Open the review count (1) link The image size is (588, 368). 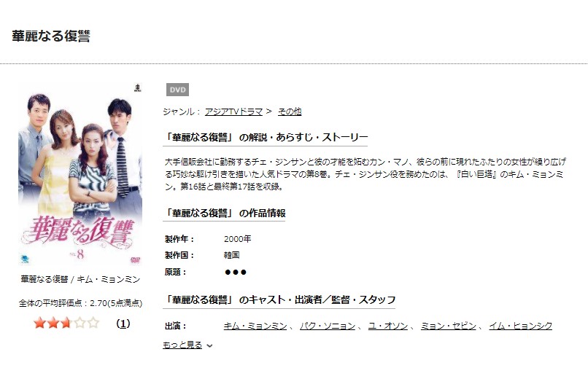[x=123, y=324]
